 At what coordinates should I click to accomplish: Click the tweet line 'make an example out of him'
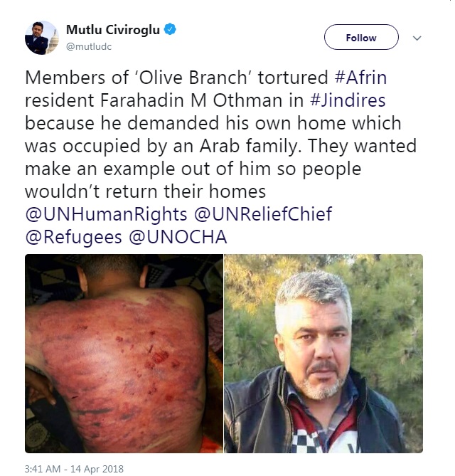[147, 169]
